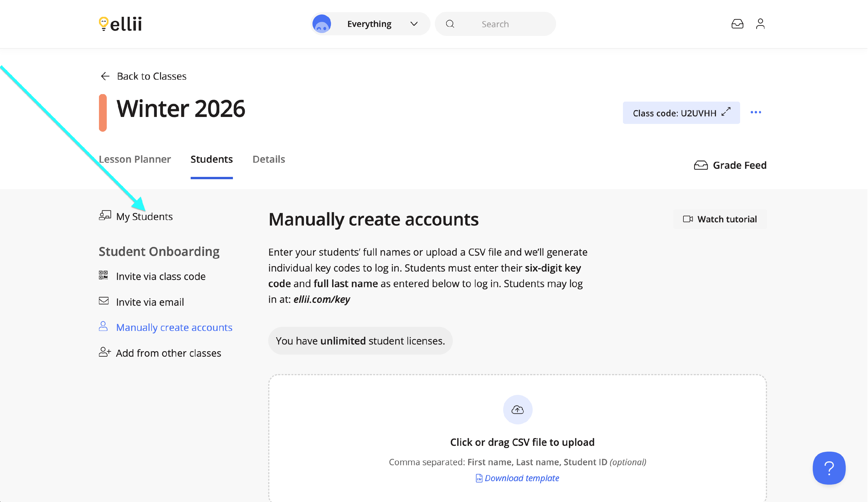Image resolution: width=868 pixels, height=502 pixels.
Task: Open the three-dot class options menu
Action: [756, 112]
